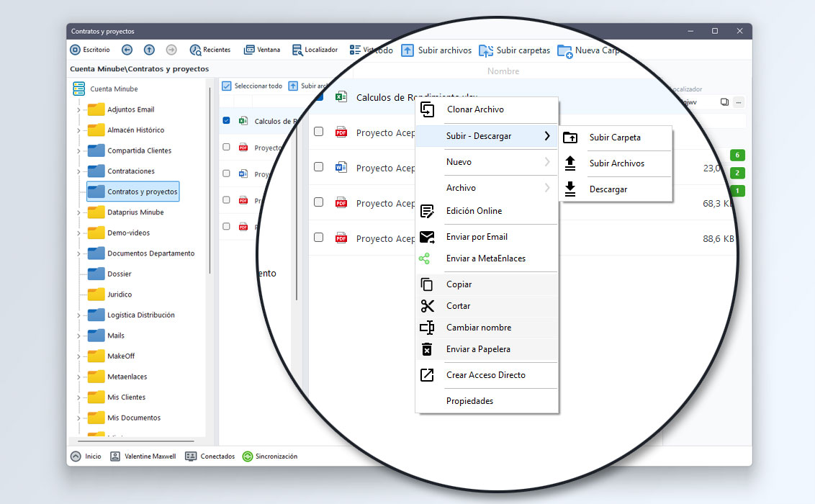
Task: Choose Propiedades from context menu
Action: pos(487,401)
